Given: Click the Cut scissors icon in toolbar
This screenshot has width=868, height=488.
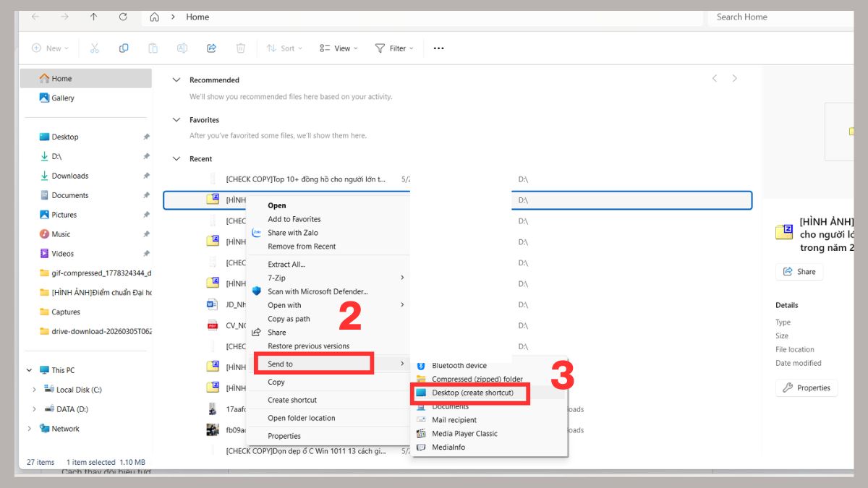Looking at the screenshot, I should [94, 48].
